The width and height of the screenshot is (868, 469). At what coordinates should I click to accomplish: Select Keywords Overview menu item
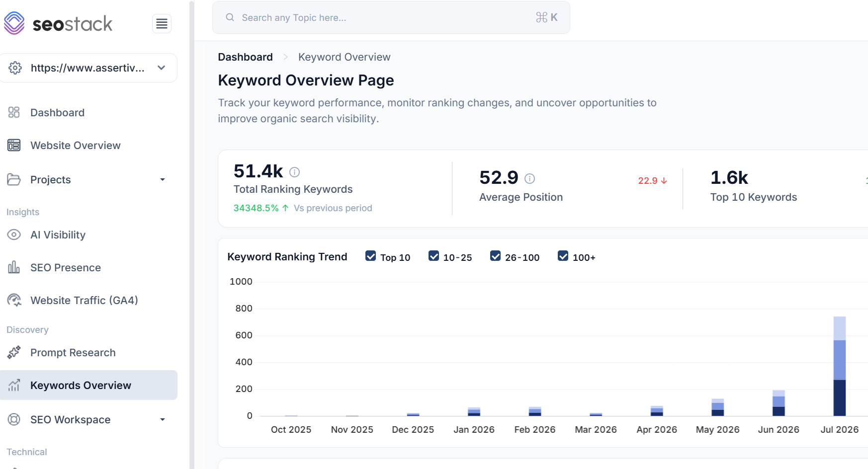88,385
